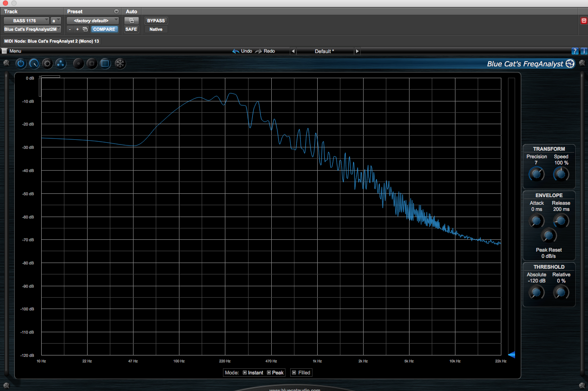Click the plugin power on/off icon
The height and width of the screenshot is (391, 588).
click(21, 63)
